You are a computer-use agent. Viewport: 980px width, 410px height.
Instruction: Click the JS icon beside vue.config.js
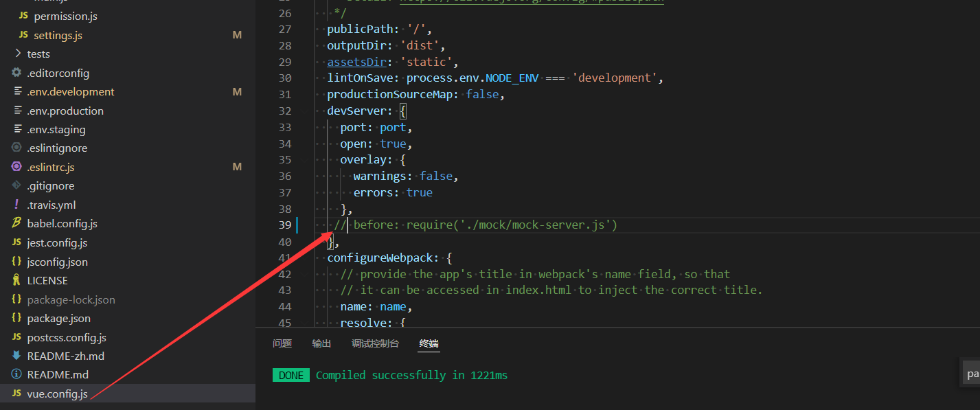click(16, 394)
